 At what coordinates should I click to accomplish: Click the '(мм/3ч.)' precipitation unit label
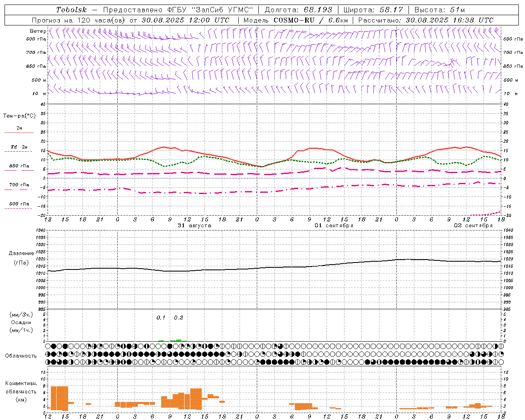(x=21, y=315)
